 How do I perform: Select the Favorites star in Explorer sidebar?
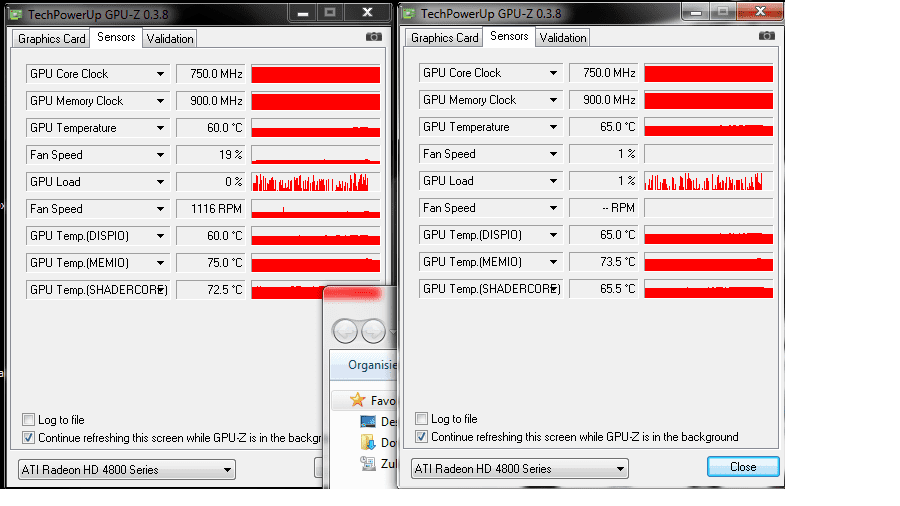click(x=358, y=400)
